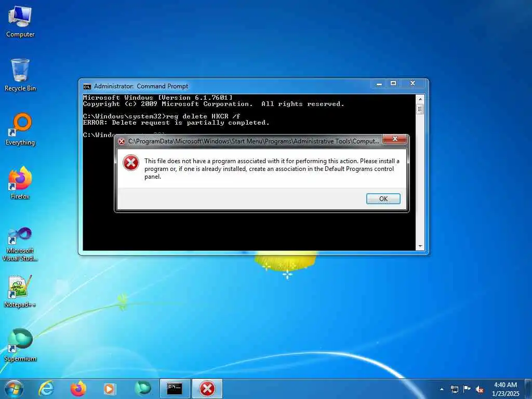532x399 pixels.
Task: Click the muted volume tray icon
Action: (x=480, y=390)
